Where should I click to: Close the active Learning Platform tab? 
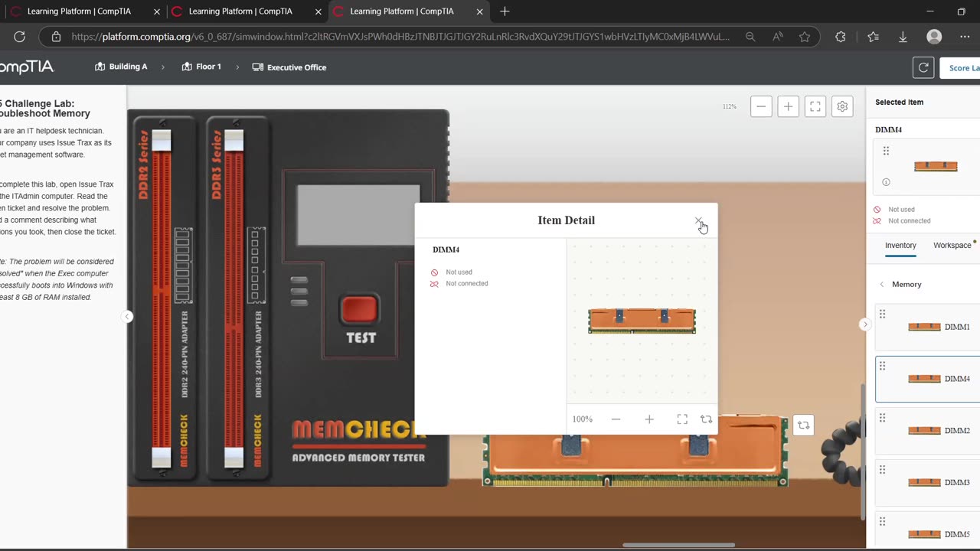click(x=479, y=11)
